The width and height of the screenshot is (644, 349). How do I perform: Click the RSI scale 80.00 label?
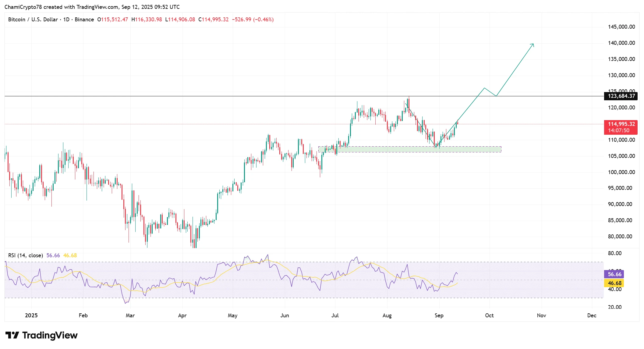[x=614, y=253]
